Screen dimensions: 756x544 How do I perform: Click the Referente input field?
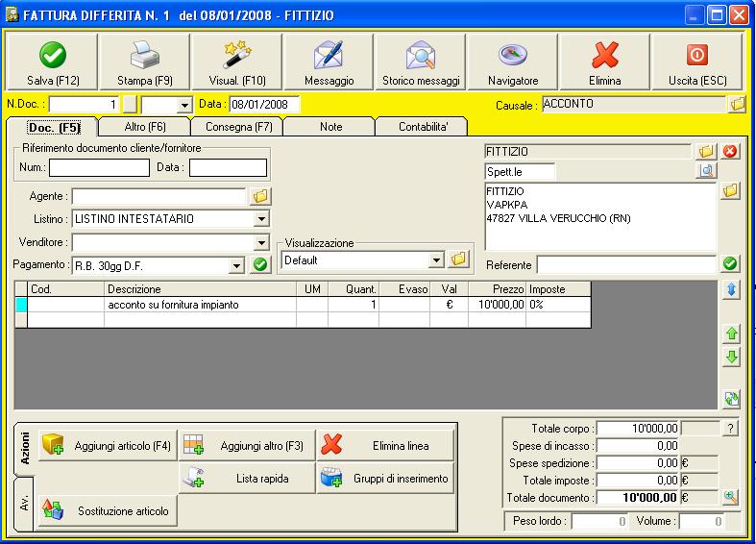point(626,264)
